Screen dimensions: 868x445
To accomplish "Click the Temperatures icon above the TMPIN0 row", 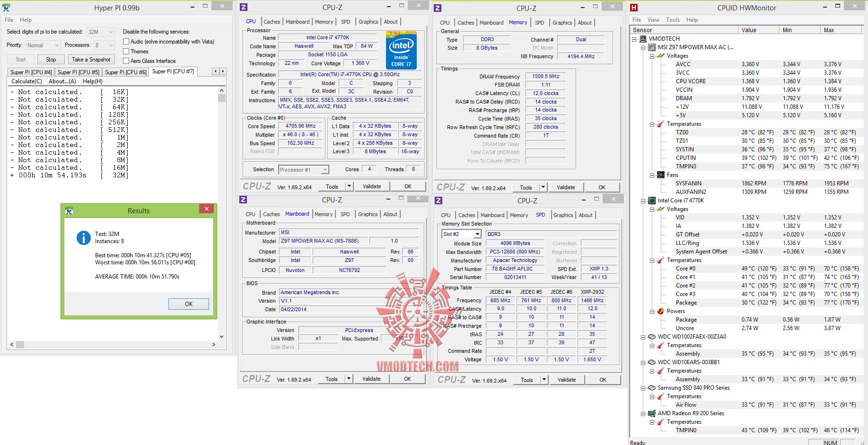I will (x=661, y=422).
